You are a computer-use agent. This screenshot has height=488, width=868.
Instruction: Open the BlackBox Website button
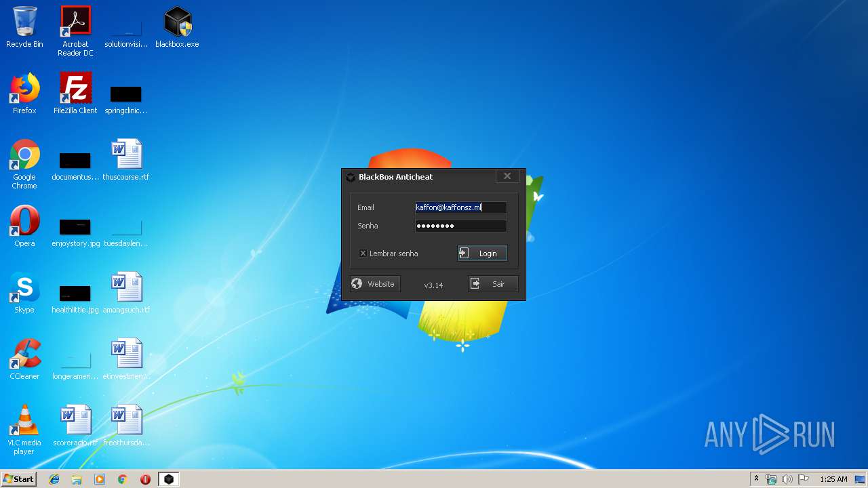coord(375,284)
